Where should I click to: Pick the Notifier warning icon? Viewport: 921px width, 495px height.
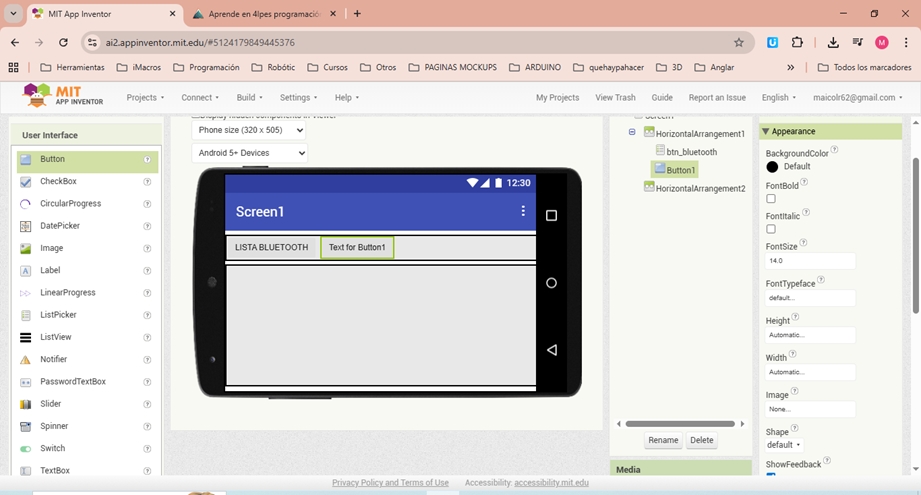26,359
